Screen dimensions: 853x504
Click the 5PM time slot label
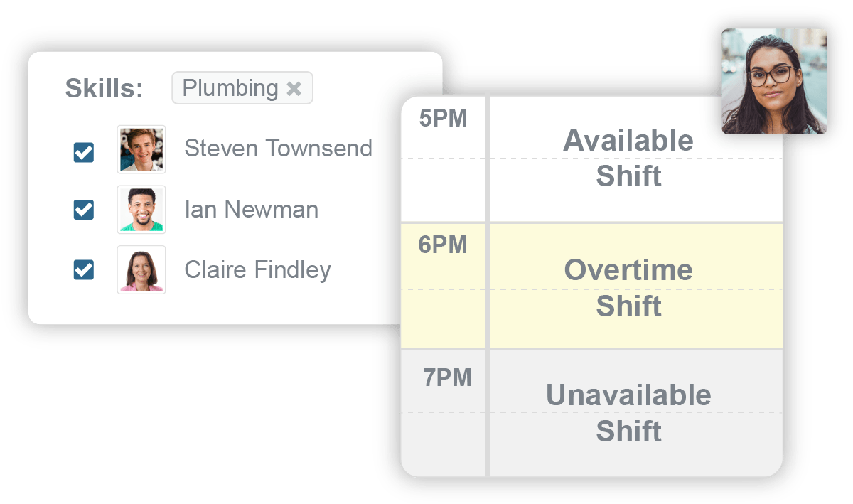point(443,119)
